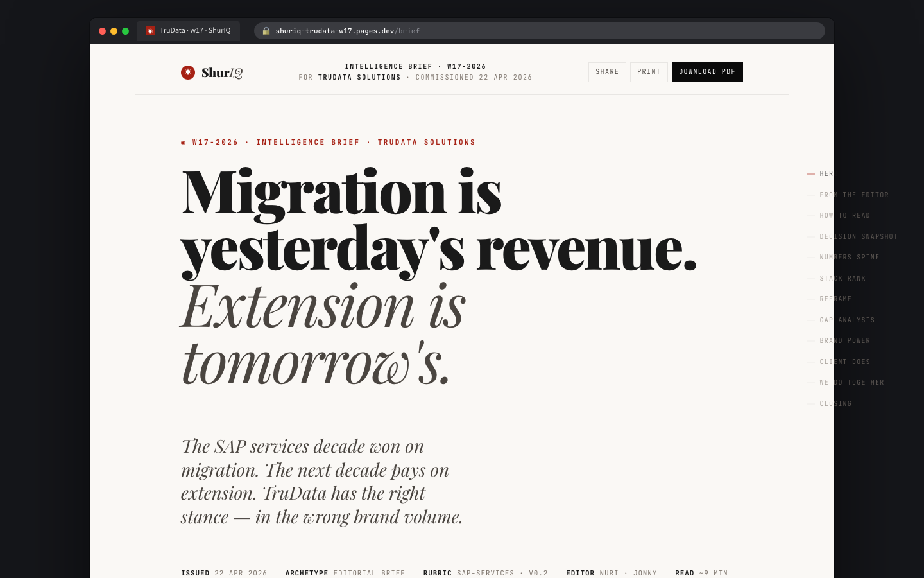The height and width of the screenshot is (578, 924).
Task: Jump to DECISION SNAPSHOT section
Action: pos(859,236)
